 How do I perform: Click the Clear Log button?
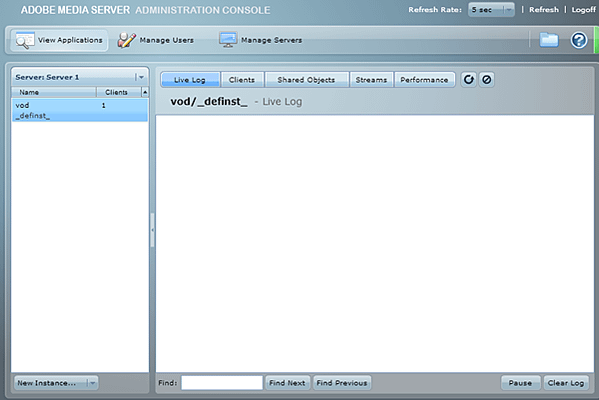pos(566,383)
